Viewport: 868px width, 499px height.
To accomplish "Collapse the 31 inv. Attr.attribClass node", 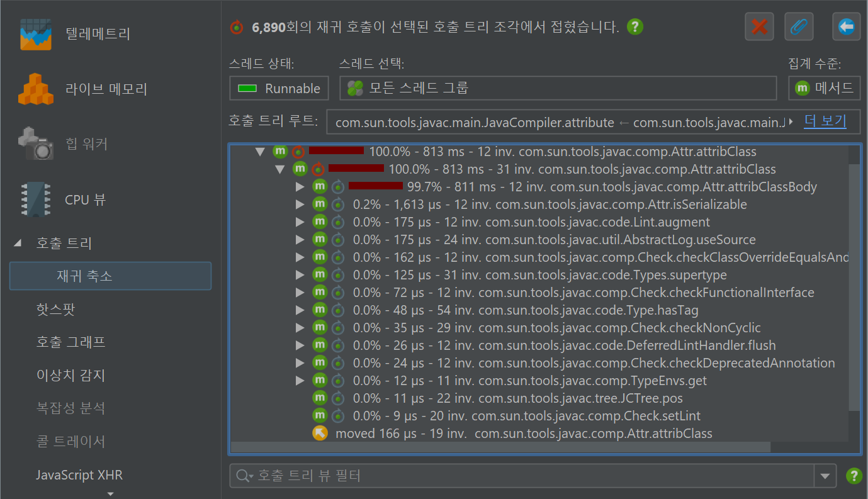I will coord(280,169).
